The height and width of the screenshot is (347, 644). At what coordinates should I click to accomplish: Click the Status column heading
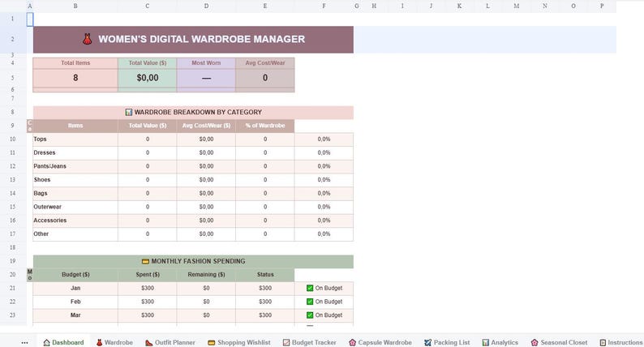(x=265, y=275)
